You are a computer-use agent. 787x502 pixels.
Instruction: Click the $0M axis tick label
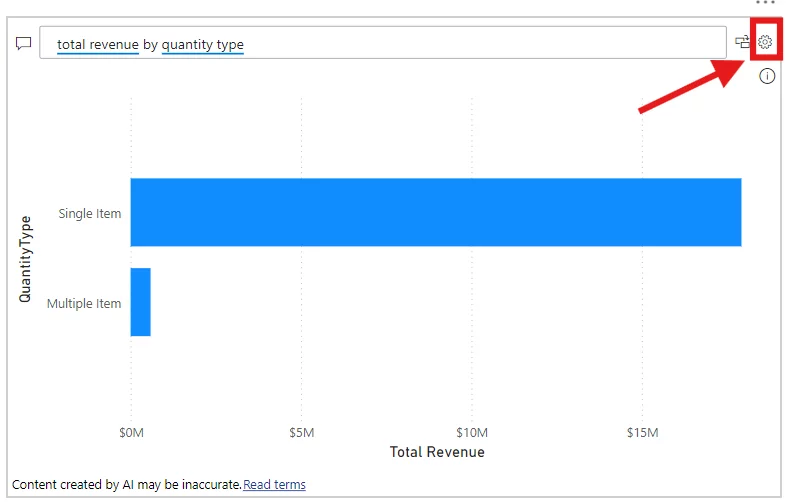coord(131,433)
